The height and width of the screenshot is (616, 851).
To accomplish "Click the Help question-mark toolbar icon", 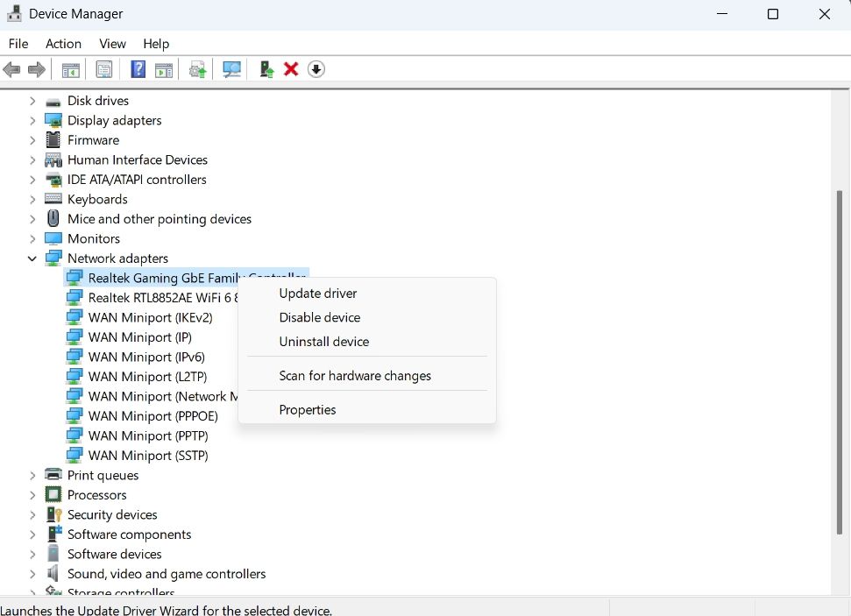I will point(138,69).
